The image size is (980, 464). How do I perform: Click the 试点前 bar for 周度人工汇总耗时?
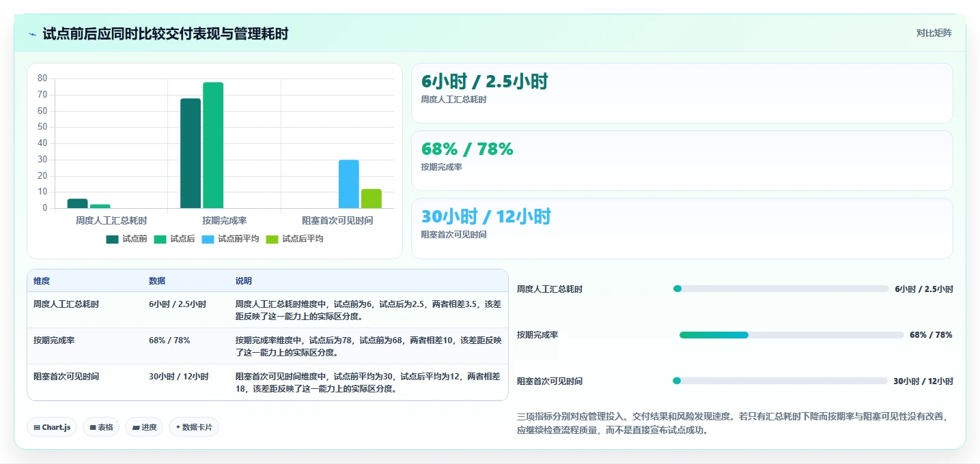point(78,203)
